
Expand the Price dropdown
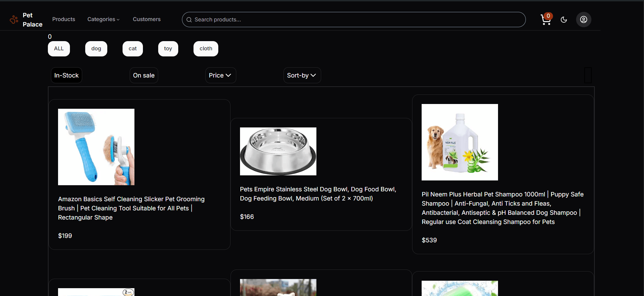pos(220,75)
